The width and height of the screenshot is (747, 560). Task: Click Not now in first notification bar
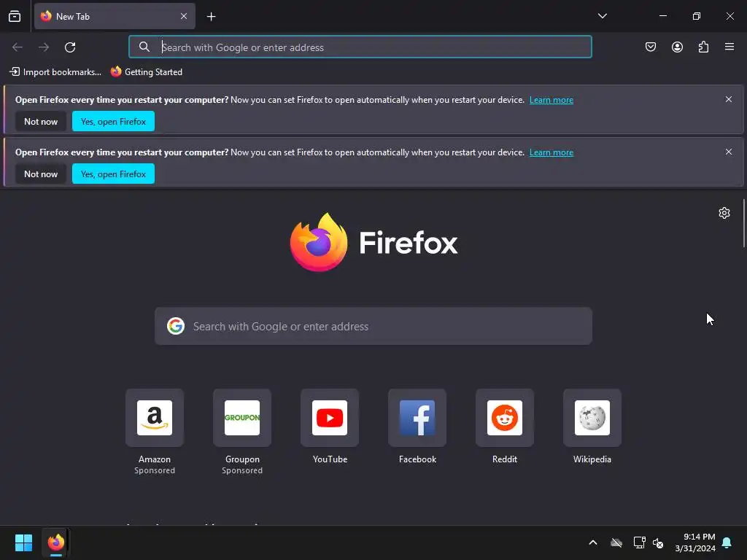point(41,122)
